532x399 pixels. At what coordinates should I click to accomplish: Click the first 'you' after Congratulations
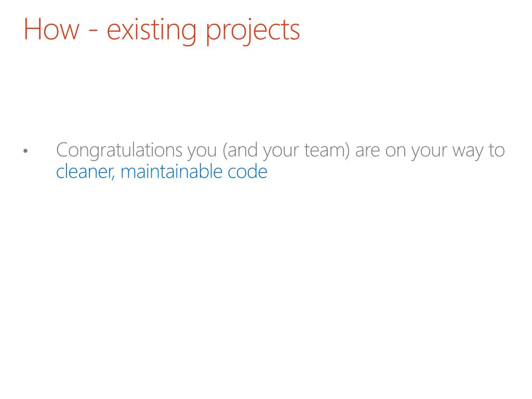pos(202,152)
